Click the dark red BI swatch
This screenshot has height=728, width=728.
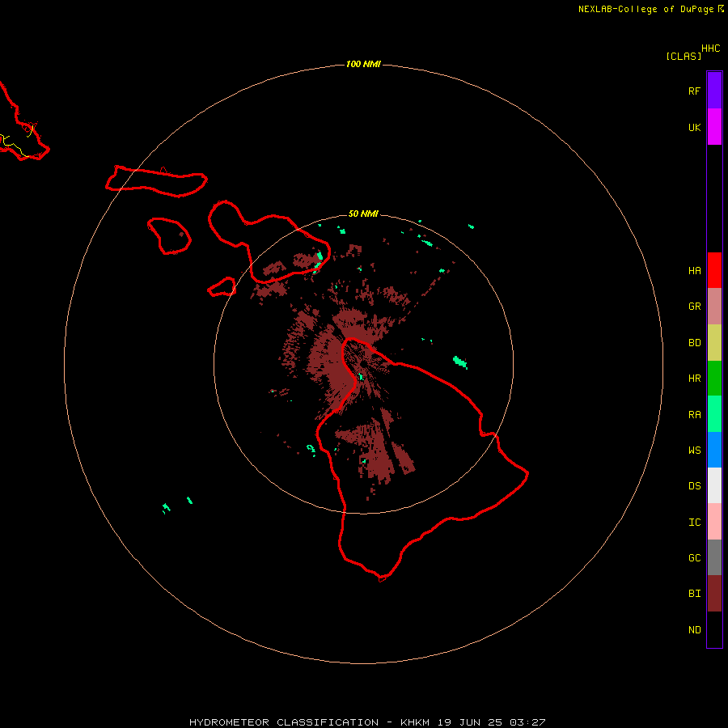coord(714,594)
